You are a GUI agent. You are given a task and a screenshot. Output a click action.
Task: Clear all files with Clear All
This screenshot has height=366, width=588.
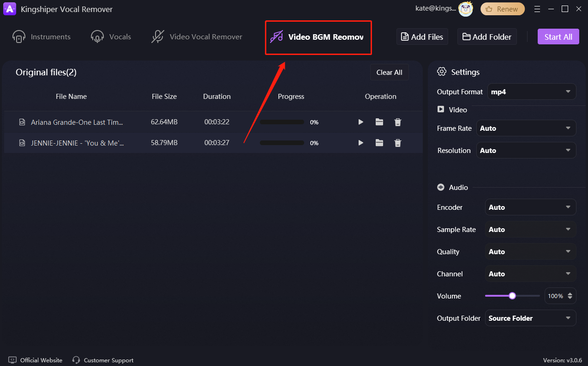(390, 72)
